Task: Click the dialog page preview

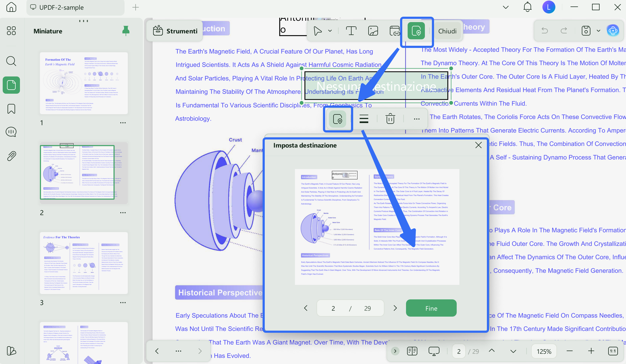Action: pyautogui.click(x=377, y=227)
